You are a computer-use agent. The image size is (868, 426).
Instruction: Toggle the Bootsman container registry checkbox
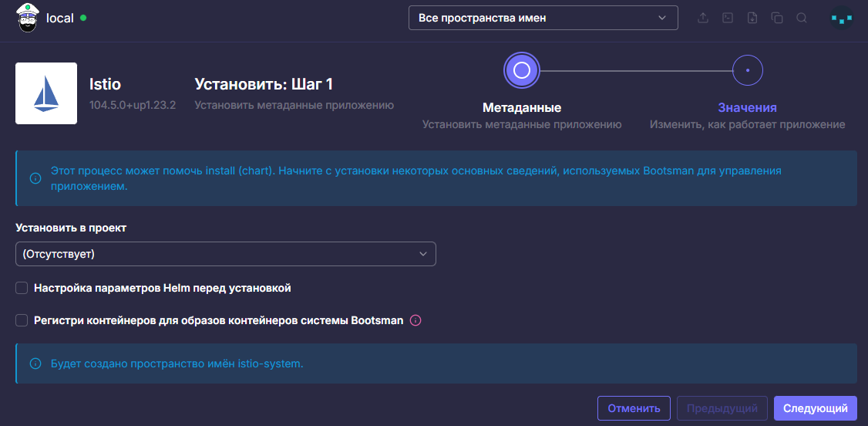(x=22, y=320)
